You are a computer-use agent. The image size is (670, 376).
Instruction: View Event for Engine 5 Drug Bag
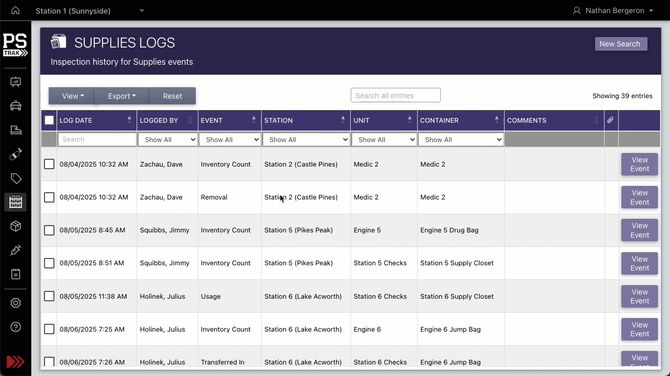[x=639, y=230]
